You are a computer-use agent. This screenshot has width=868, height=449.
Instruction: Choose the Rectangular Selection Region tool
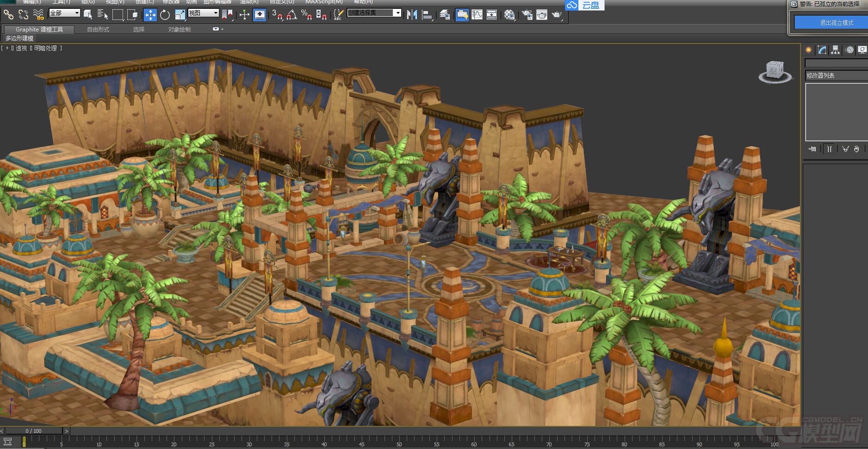coord(118,15)
